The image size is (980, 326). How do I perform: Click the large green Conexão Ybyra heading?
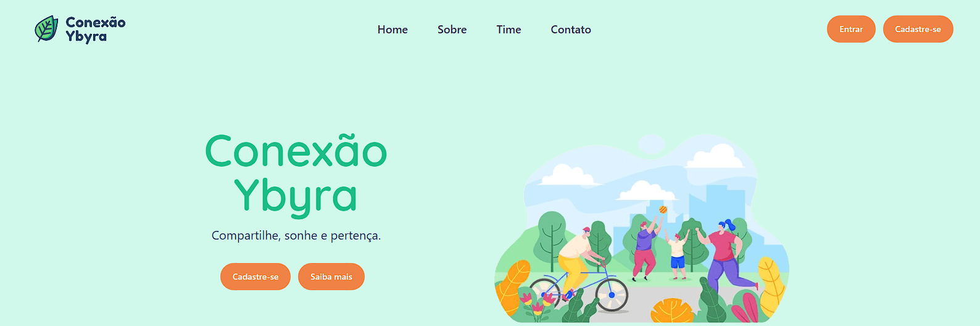point(296,174)
